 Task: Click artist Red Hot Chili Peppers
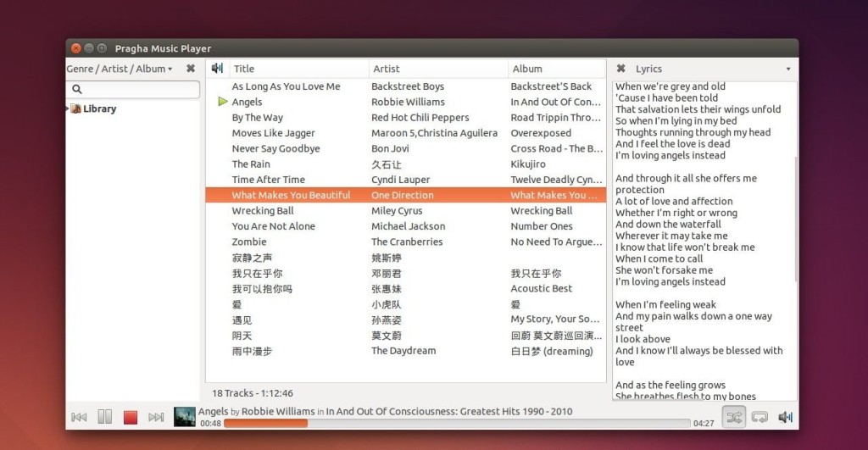click(420, 117)
